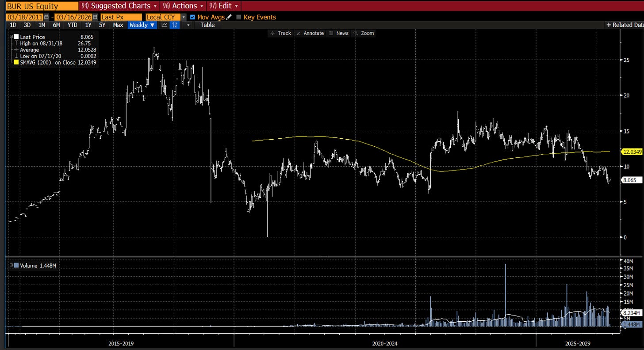Select the YTD time range
The image size is (644, 350).
pyautogui.click(x=73, y=25)
